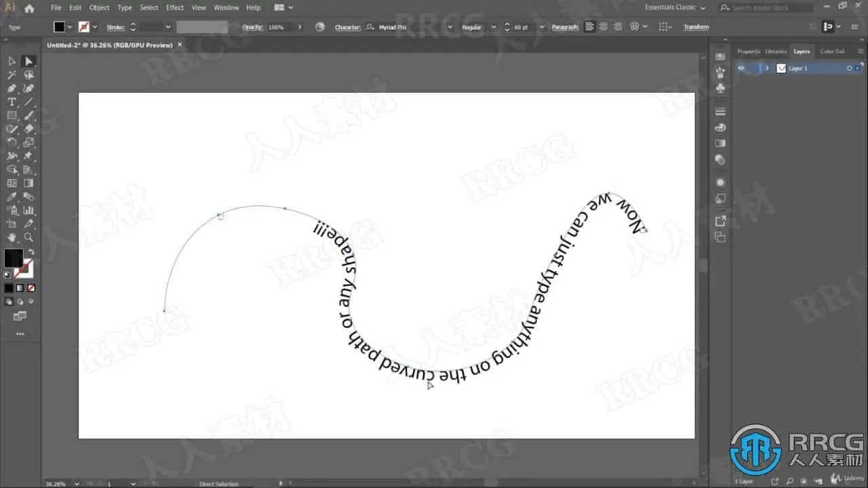Hide Layer 1 with the eye icon
868x488 pixels.
point(741,68)
